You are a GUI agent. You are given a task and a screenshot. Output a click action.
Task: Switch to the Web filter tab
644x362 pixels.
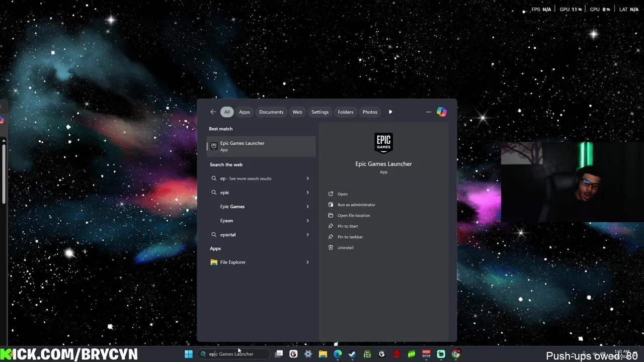pos(297,112)
